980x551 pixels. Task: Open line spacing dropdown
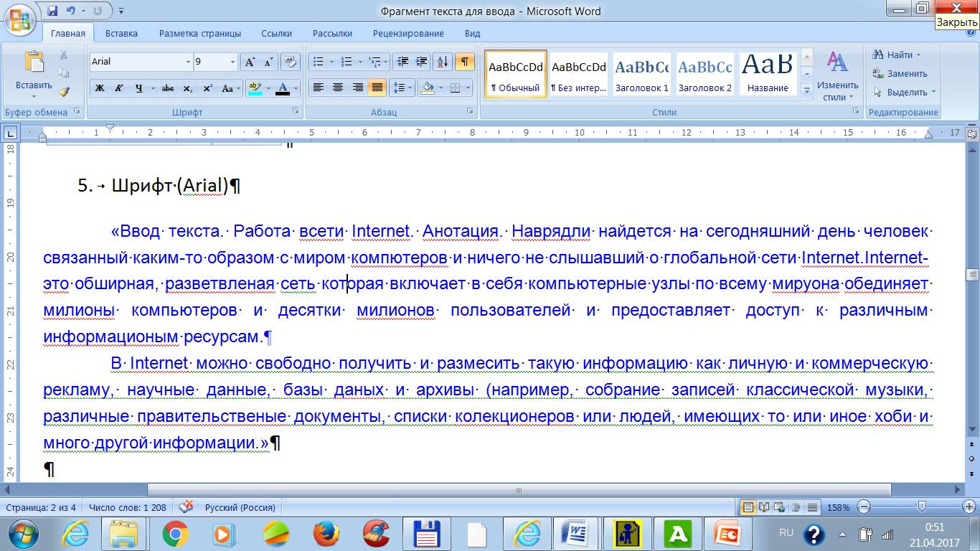pyautogui.click(x=402, y=88)
